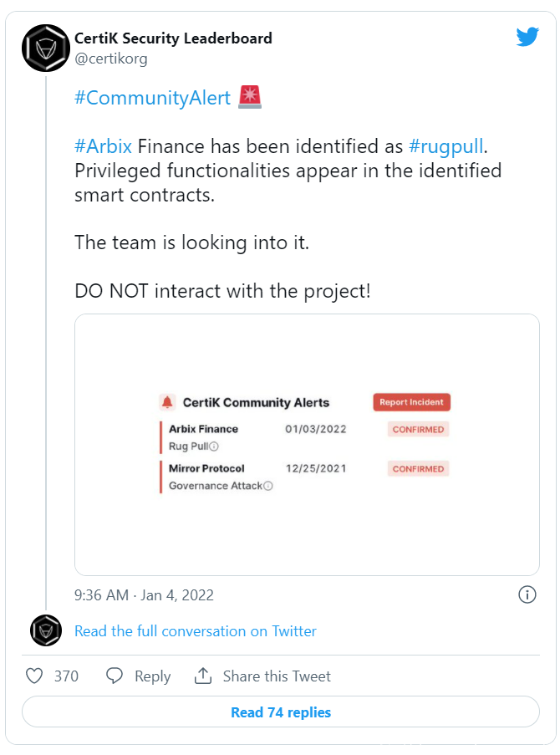Click the 370 likes count
Viewport: 560px width, 755px height.
coord(66,676)
